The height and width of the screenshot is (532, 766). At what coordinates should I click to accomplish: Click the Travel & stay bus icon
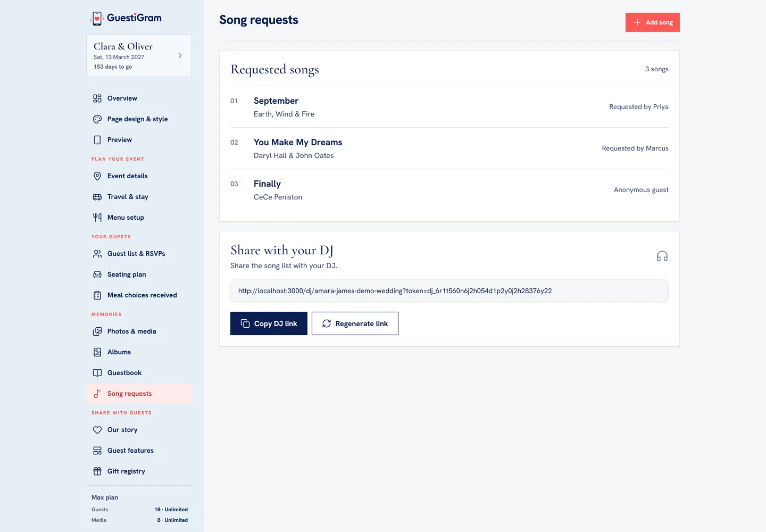pyautogui.click(x=97, y=197)
